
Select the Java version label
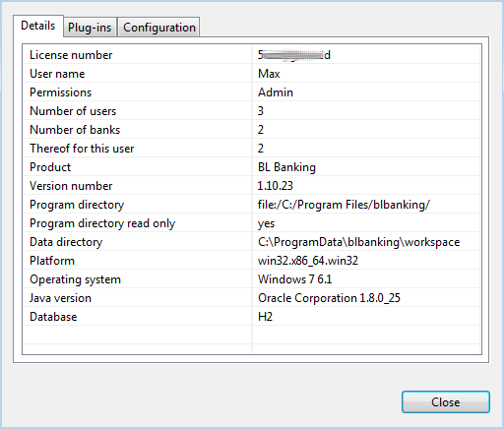tap(60, 298)
